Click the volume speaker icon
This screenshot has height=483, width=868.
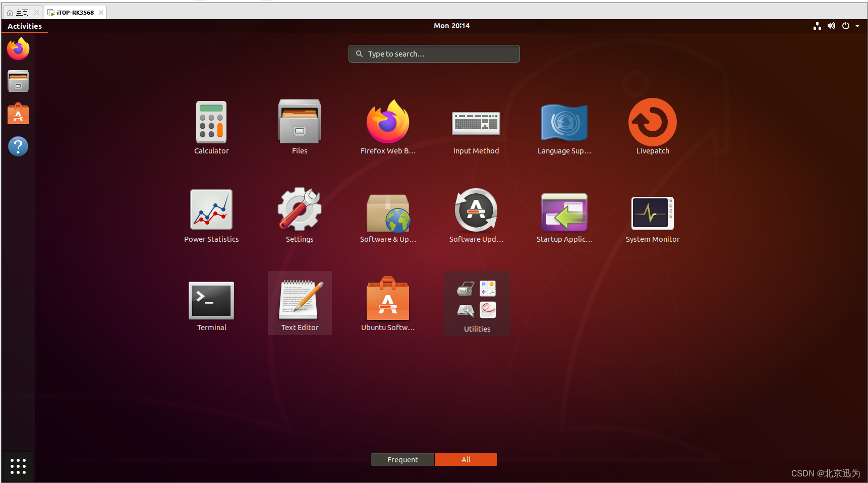(x=831, y=26)
